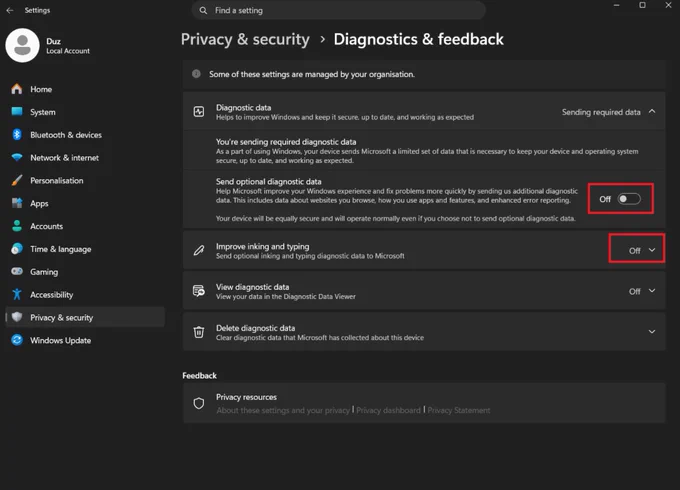Screen dimensions: 680x490
Task: Expand Delete diagnostic data chevron
Action: click(652, 332)
